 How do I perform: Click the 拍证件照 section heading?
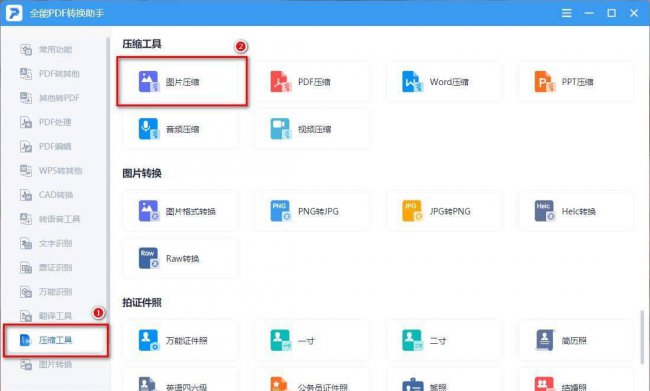(142, 303)
